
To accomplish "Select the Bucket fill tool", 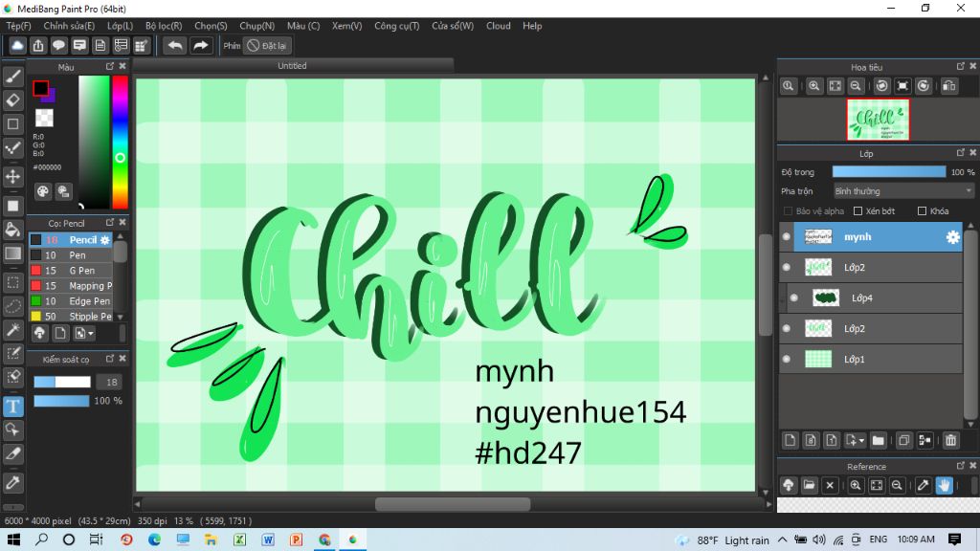I will (13, 230).
